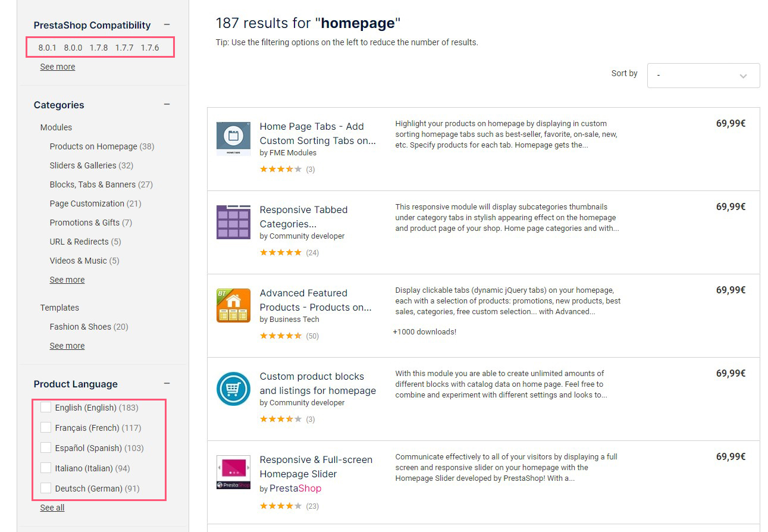Image resolution: width=768 pixels, height=532 pixels.
Task: Check the Italiano (Italian) language filter
Action: point(45,468)
